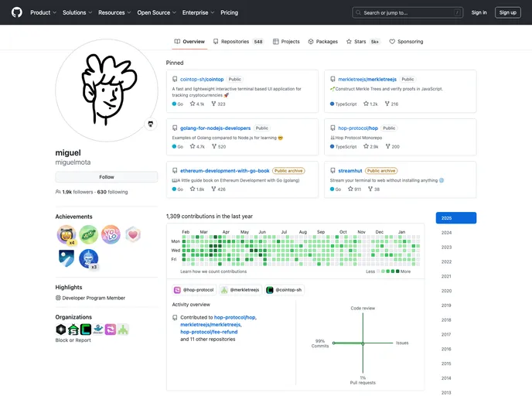
Task: Open the merkletreejs/merkletreejs repository
Action: coord(367,79)
